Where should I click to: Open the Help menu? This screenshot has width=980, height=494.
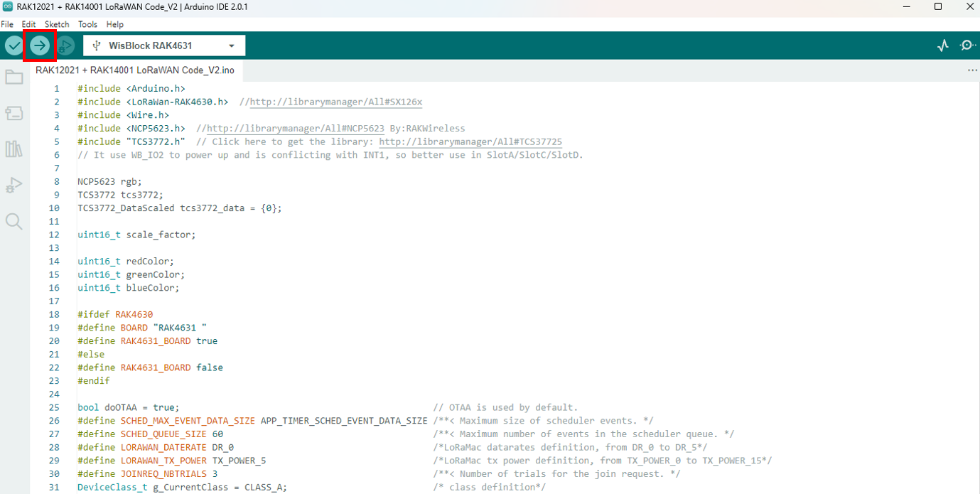coord(115,24)
